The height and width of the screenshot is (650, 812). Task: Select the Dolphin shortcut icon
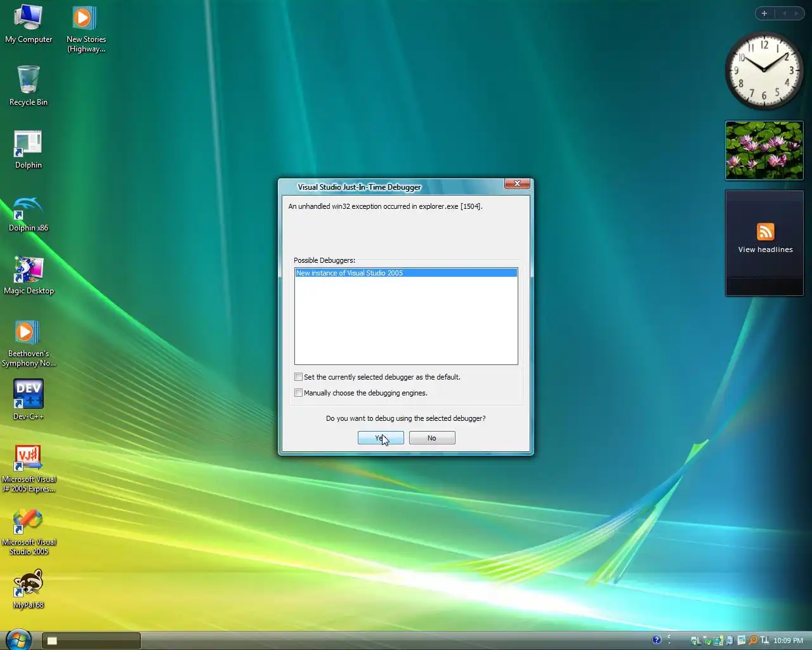pos(28,149)
